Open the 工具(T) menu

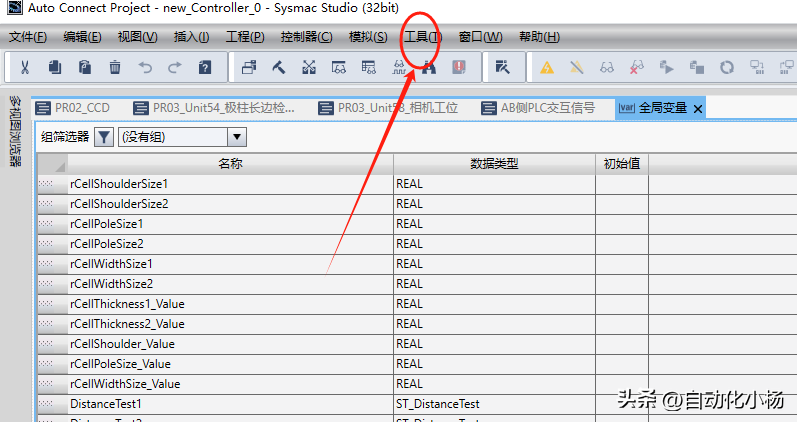pyautogui.click(x=422, y=37)
